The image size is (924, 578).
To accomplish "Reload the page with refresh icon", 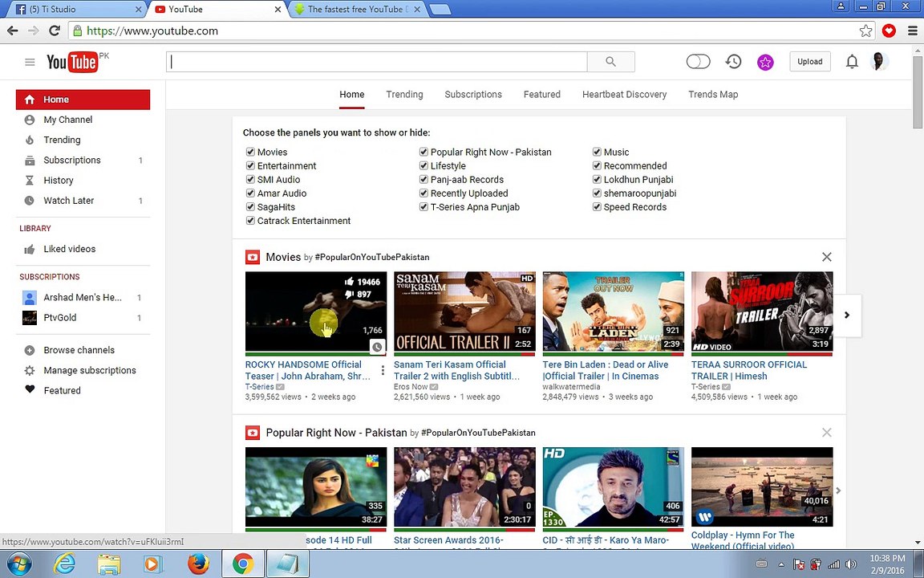I will [55, 31].
